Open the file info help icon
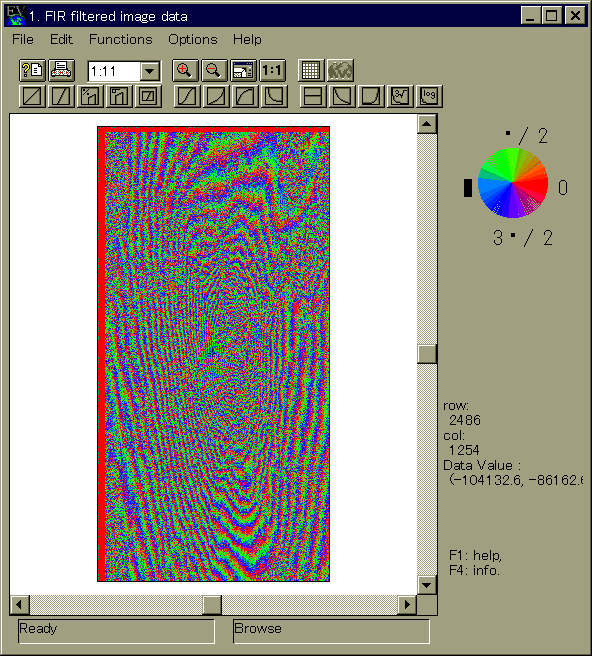 pyautogui.click(x=33, y=70)
